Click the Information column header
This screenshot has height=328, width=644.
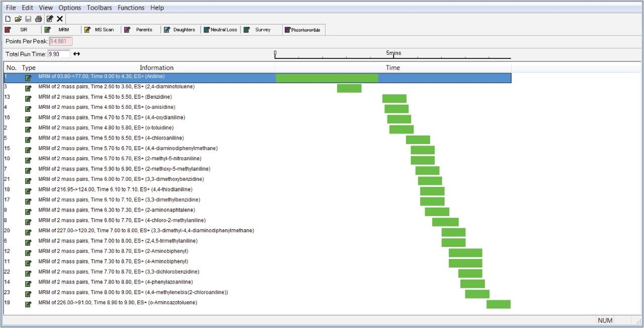click(156, 68)
